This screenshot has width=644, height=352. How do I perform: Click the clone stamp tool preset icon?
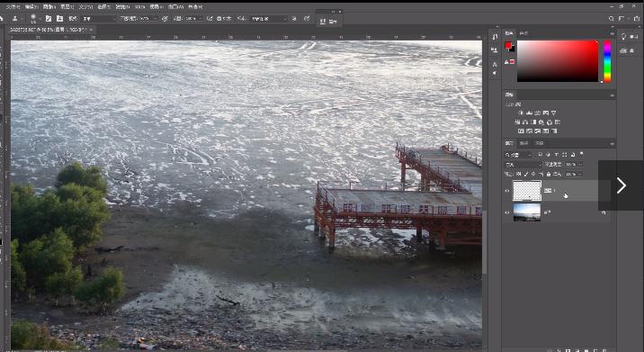click(x=14, y=19)
